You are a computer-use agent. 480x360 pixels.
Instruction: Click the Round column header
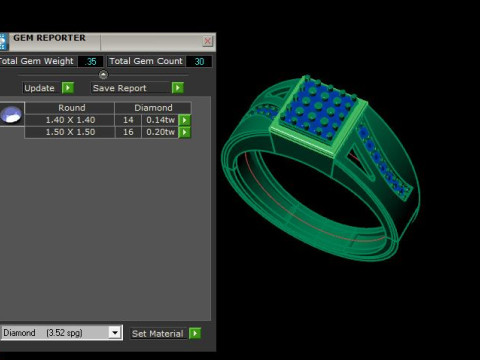coord(70,108)
